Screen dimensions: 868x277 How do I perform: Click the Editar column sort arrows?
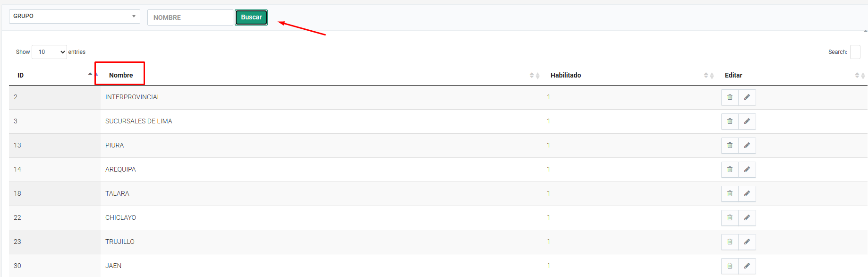pos(859,76)
